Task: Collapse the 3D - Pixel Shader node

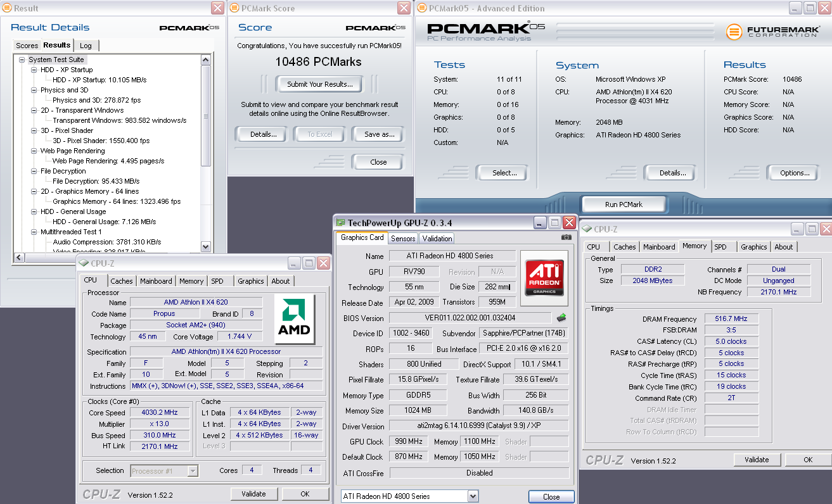Action: [34, 130]
